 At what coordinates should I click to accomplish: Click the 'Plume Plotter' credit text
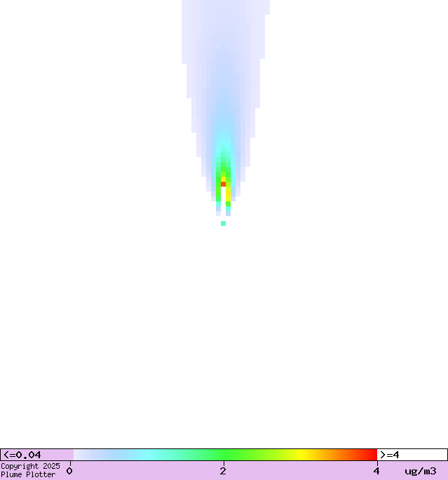click(x=28, y=474)
